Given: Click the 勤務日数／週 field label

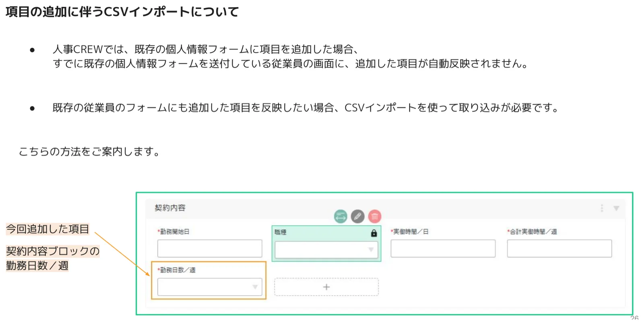Looking at the screenshot, I should 177,270.
